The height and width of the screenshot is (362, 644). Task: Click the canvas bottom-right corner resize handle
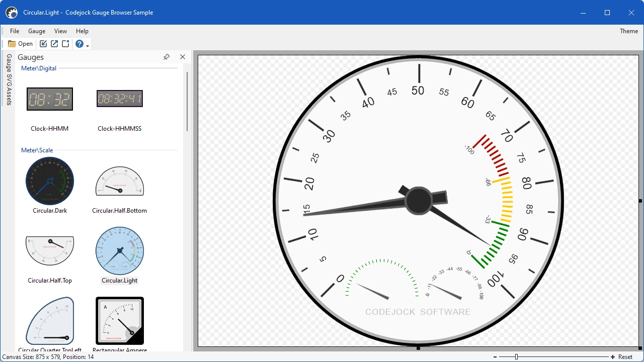(640, 348)
